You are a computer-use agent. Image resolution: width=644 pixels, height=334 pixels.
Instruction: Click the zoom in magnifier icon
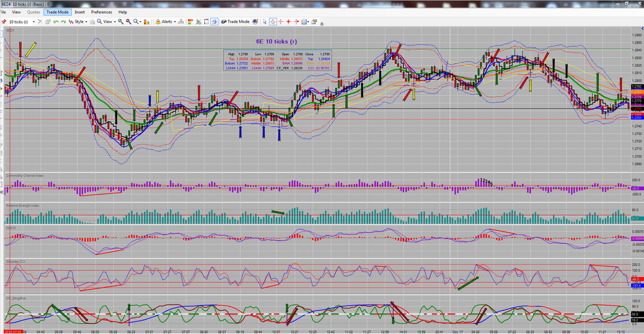click(121, 22)
